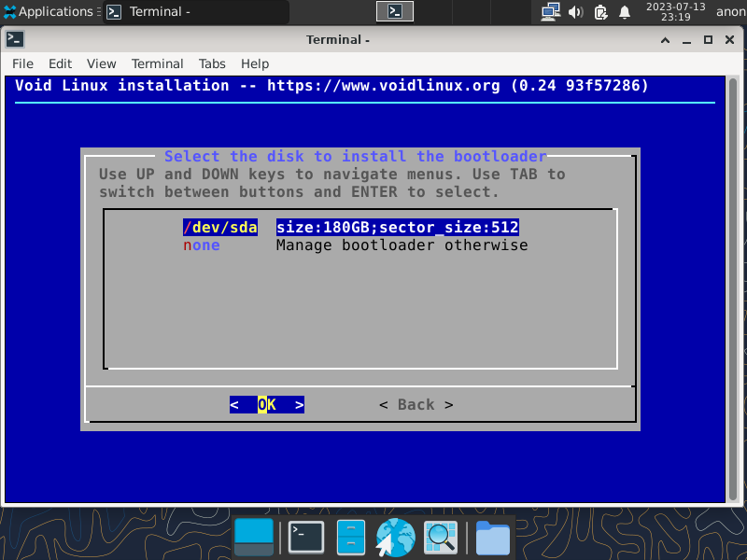The height and width of the screenshot is (560, 747).
Task: Select the /dev/sda disk entry
Action: click(x=220, y=227)
